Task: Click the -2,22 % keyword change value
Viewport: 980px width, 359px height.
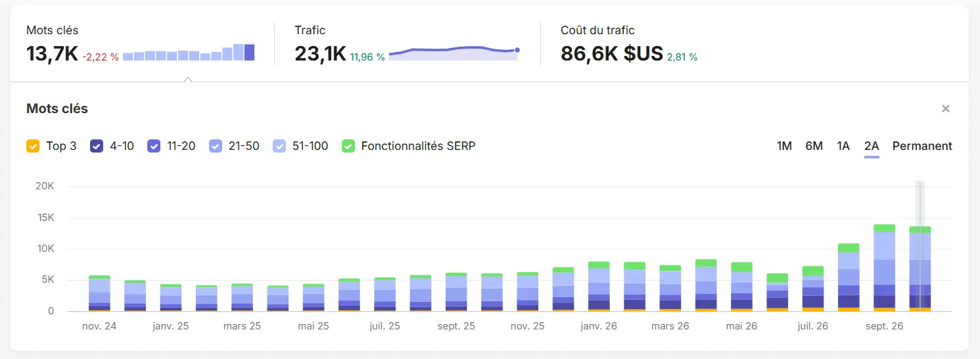Action: (x=101, y=57)
